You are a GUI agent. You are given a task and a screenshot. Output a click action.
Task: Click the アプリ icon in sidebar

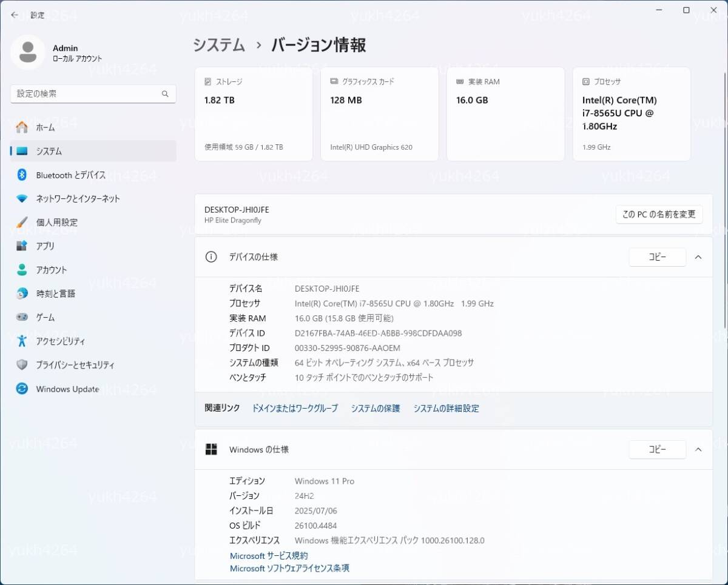(x=22, y=246)
